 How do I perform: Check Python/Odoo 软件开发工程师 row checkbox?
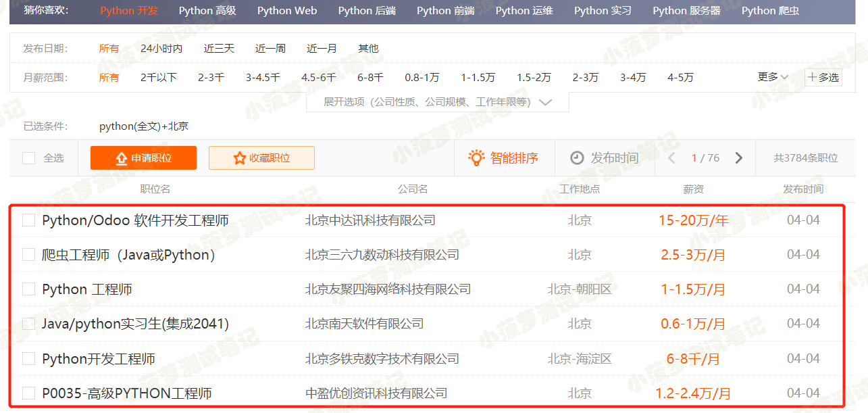tap(29, 220)
